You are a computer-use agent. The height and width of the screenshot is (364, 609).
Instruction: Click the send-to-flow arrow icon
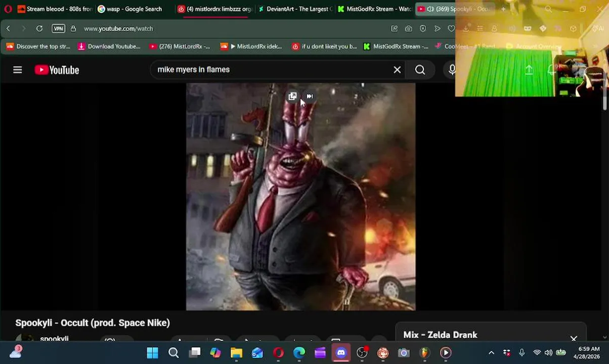pyautogui.click(x=437, y=29)
